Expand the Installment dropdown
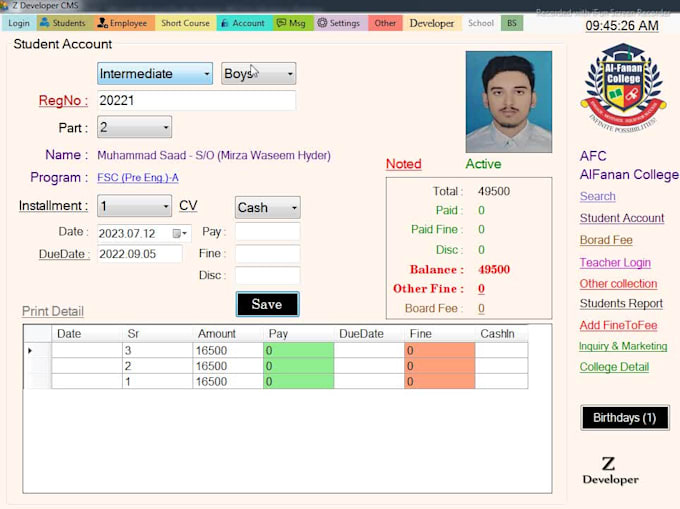 tap(166, 206)
